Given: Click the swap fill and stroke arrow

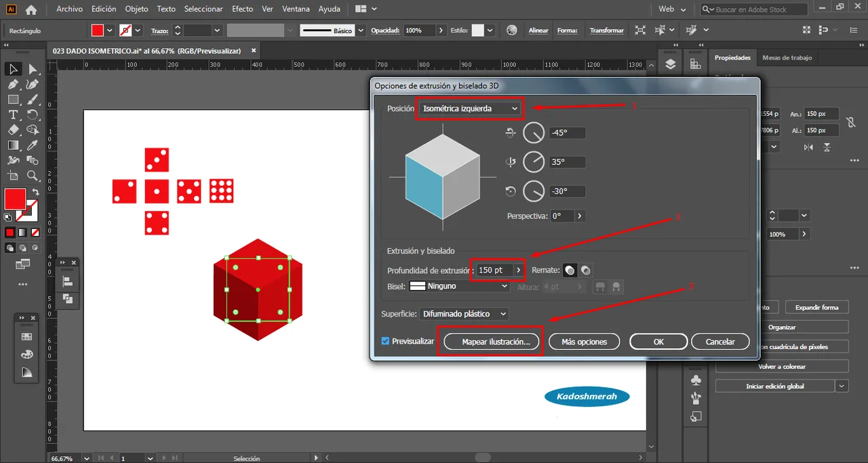Looking at the screenshot, I should [x=35, y=193].
